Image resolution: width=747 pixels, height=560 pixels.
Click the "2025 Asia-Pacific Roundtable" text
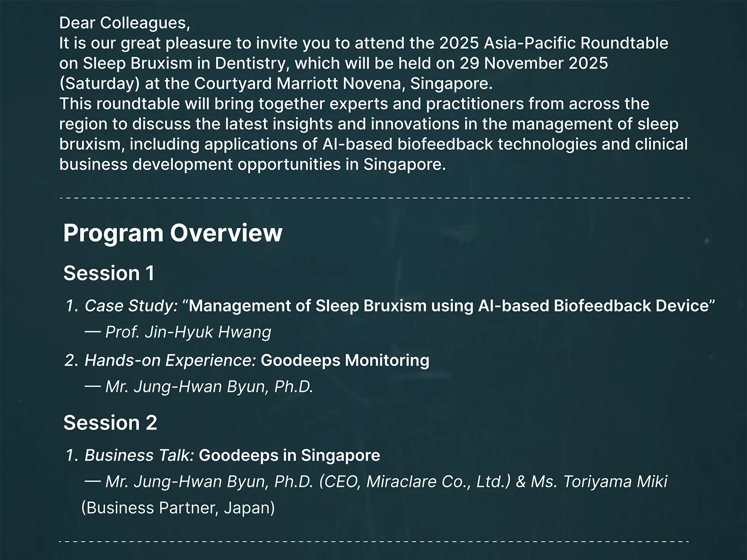click(x=554, y=43)
